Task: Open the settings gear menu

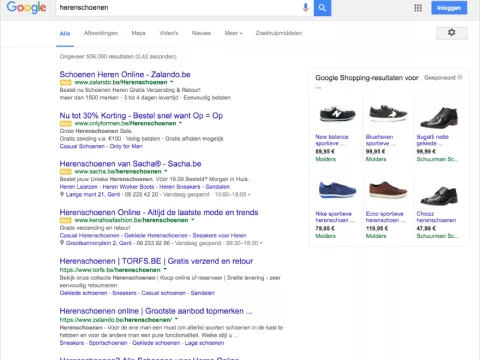Action: 452,33
